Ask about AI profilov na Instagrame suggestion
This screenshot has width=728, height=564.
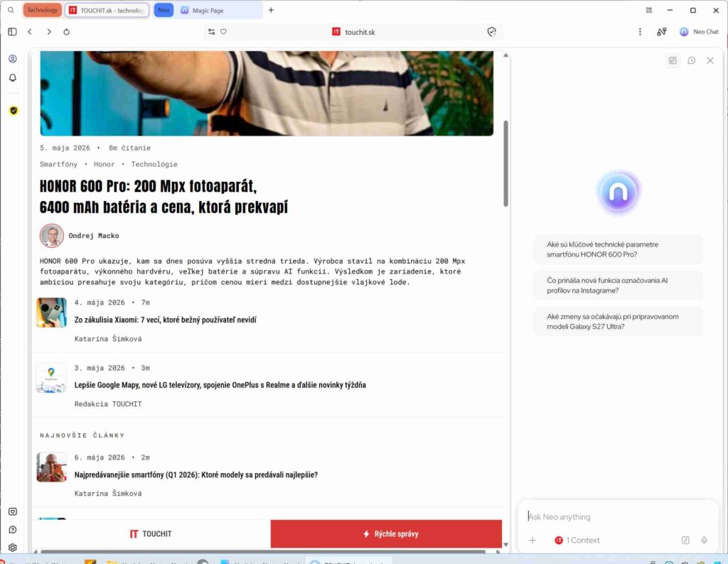(618, 286)
